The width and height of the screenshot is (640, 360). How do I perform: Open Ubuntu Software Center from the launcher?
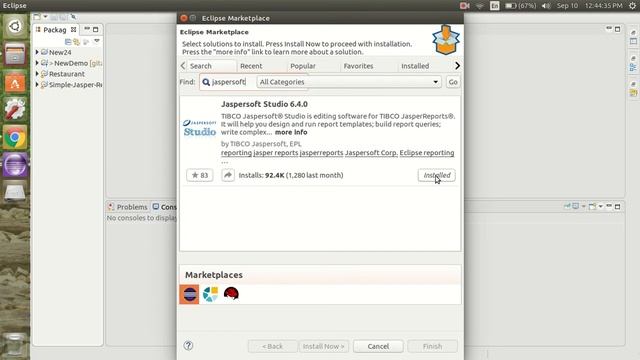15,82
